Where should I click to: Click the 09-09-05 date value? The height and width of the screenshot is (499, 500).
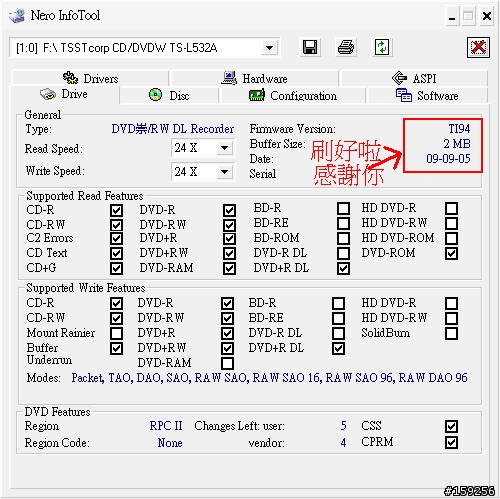[448, 159]
